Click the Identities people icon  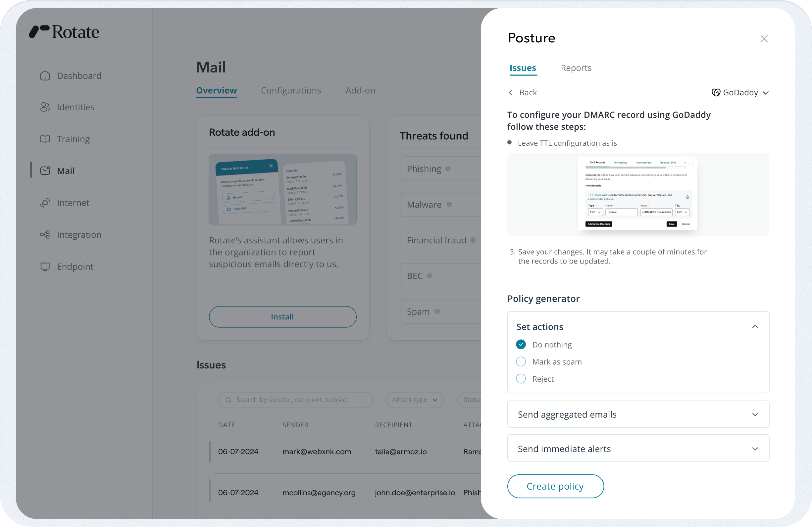pyautogui.click(x=45, y=107)
